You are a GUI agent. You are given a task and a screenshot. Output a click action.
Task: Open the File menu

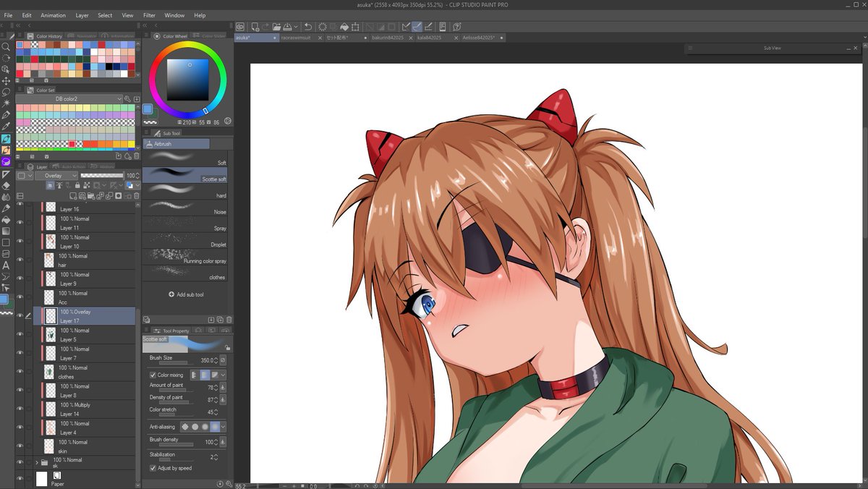pyautogui.click(x=8, y=15)
